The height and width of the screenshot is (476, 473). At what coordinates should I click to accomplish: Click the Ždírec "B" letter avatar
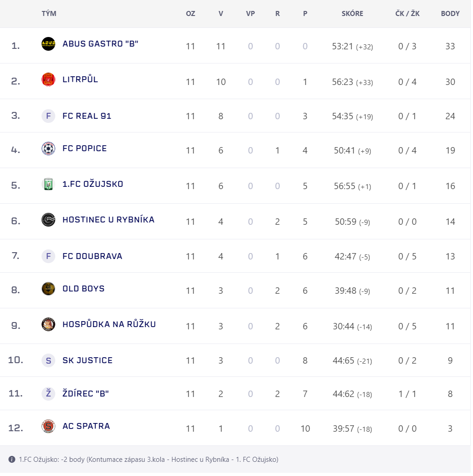[x=48, y=393]
